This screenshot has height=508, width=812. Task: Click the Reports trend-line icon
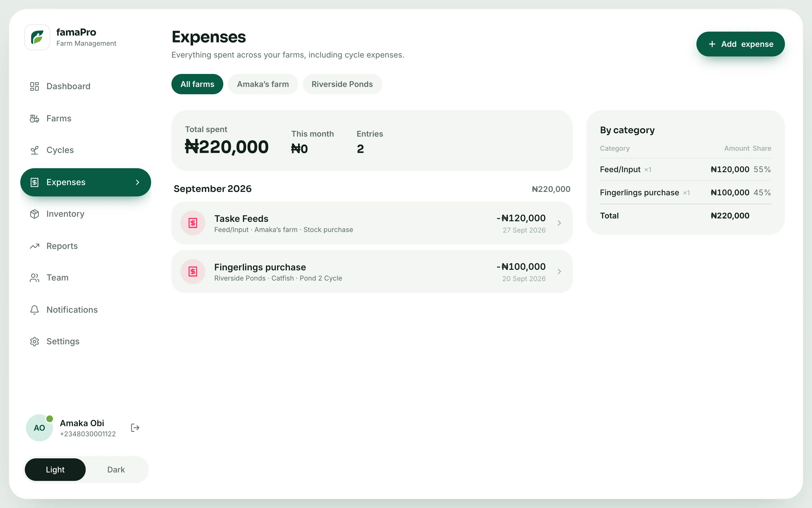(35, 246)
